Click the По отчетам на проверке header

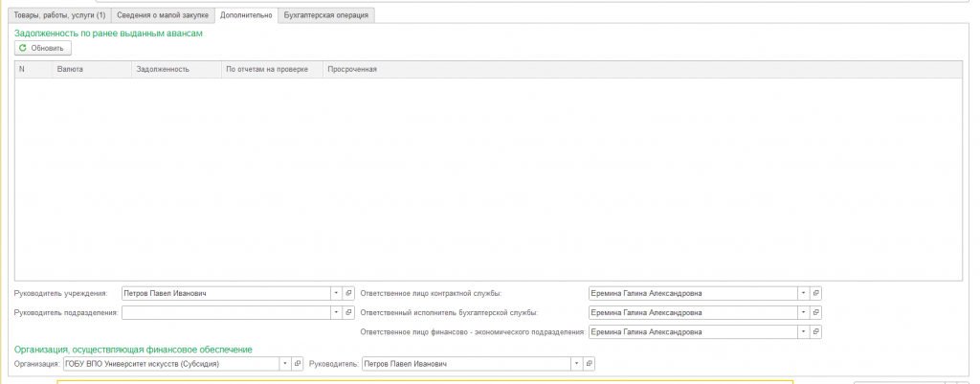click(272, 69)
